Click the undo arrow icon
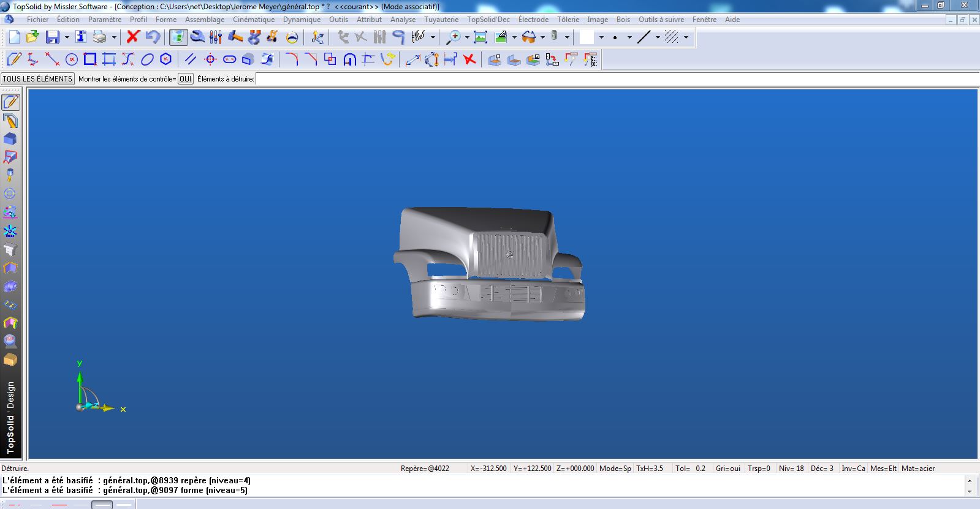 pyautogui.click(x=153, y=37)
